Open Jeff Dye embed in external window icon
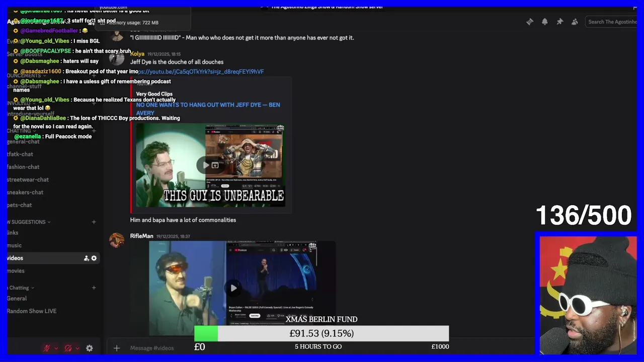The image size is (644, 362). coord(215,165)
